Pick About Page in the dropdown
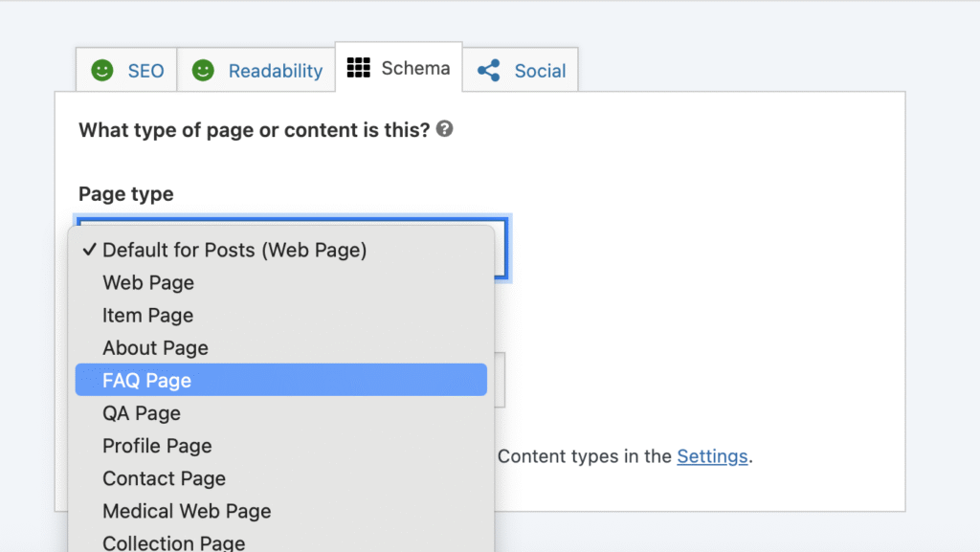 tap(155, 348)
